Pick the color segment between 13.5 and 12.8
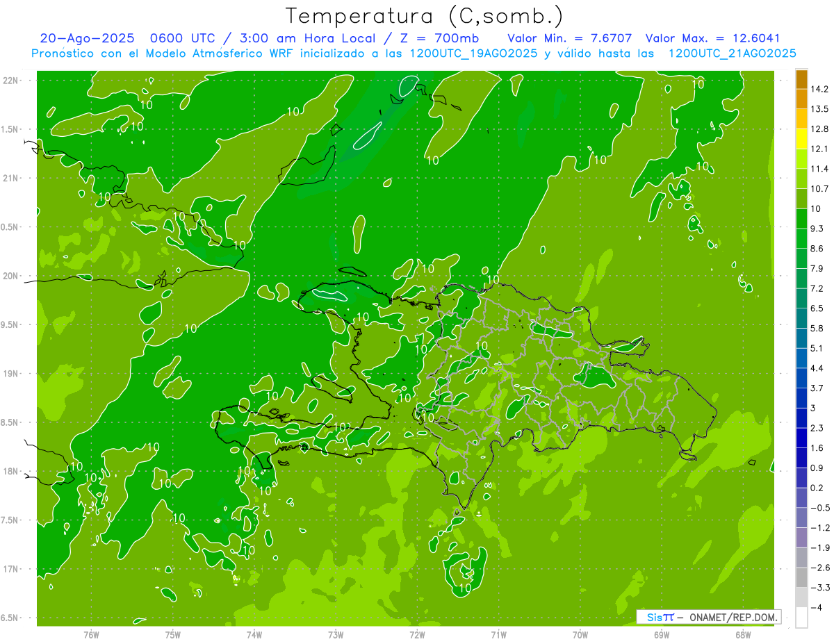This screenshot has height=644, width=834. [x=801, y=119]
